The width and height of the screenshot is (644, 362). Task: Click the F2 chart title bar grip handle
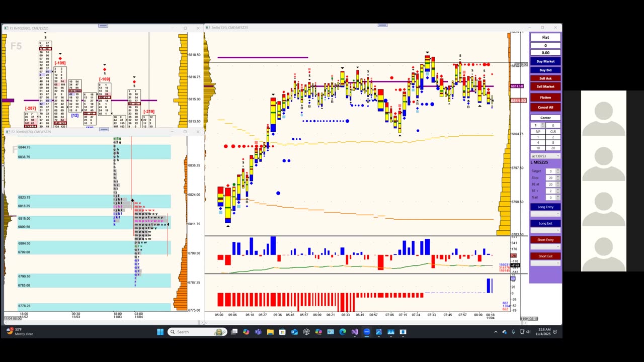103,129
